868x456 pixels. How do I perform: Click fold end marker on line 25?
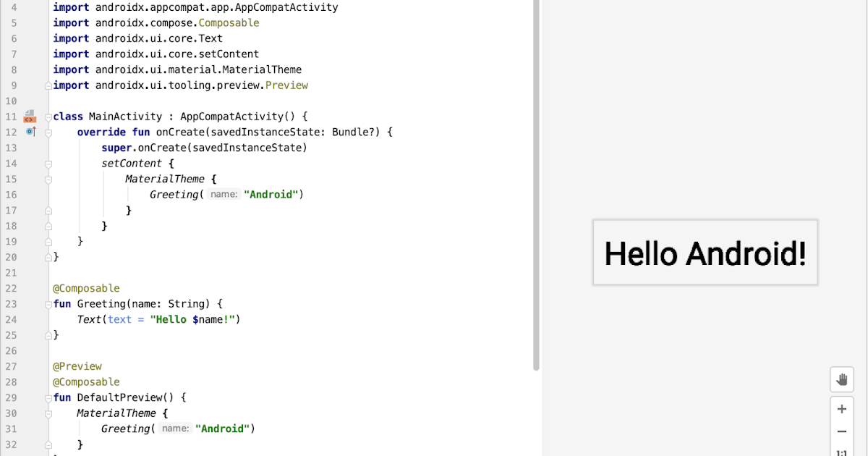point(48,335)
